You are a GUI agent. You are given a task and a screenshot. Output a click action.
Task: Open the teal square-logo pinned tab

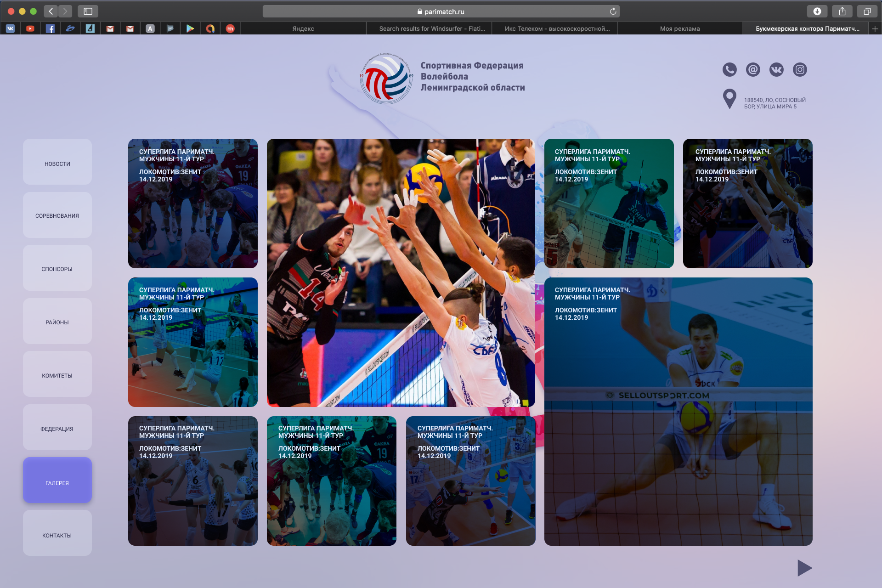pyautogui.click(x=90, y=28)
